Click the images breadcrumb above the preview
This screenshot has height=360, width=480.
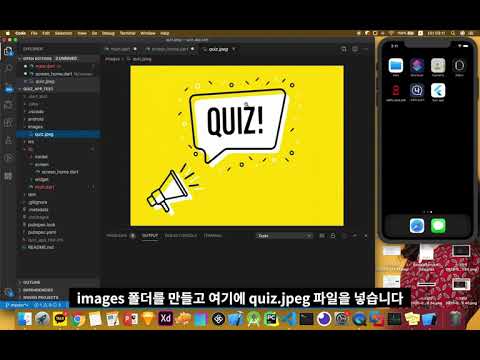click(x=113, y=59)
